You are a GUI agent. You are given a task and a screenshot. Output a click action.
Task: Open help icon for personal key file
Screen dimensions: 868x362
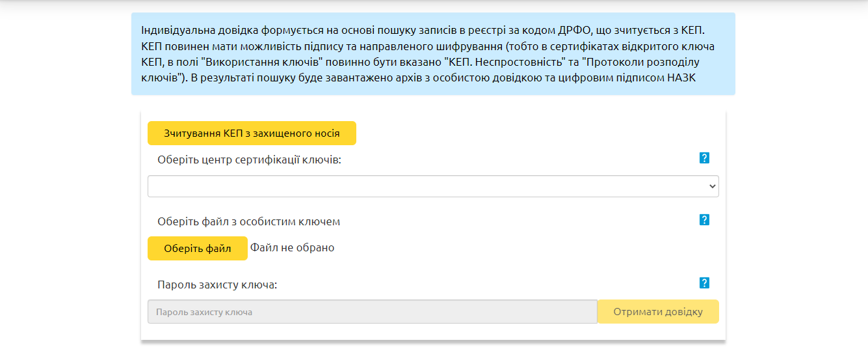[x=704, y=220]
